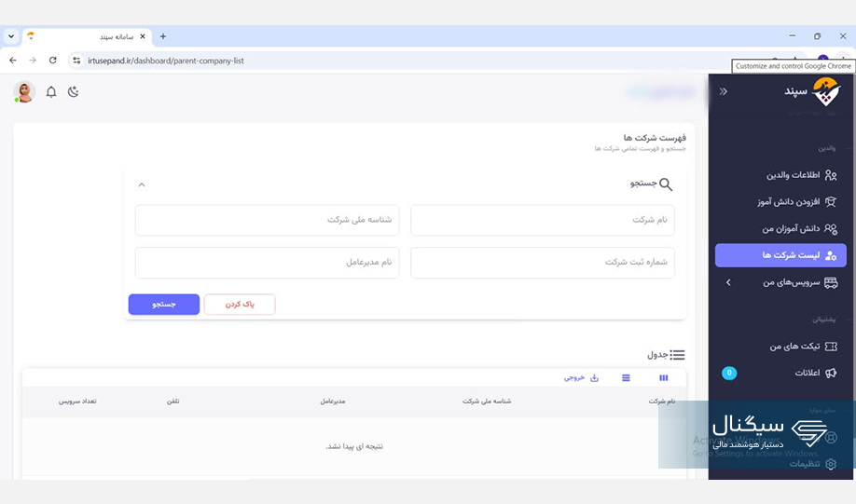Sort by تلفن column header

pyautogui.click(x=173, y=402)
